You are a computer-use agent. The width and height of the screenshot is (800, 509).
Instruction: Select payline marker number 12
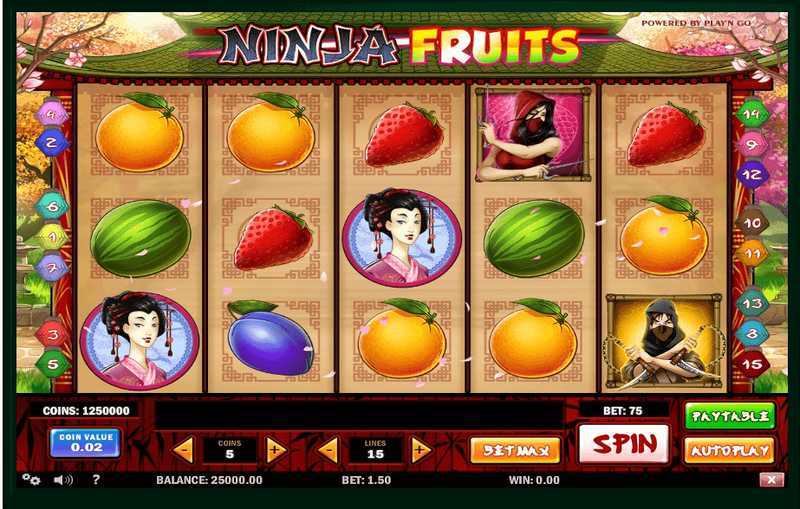[x=752, y=174]
